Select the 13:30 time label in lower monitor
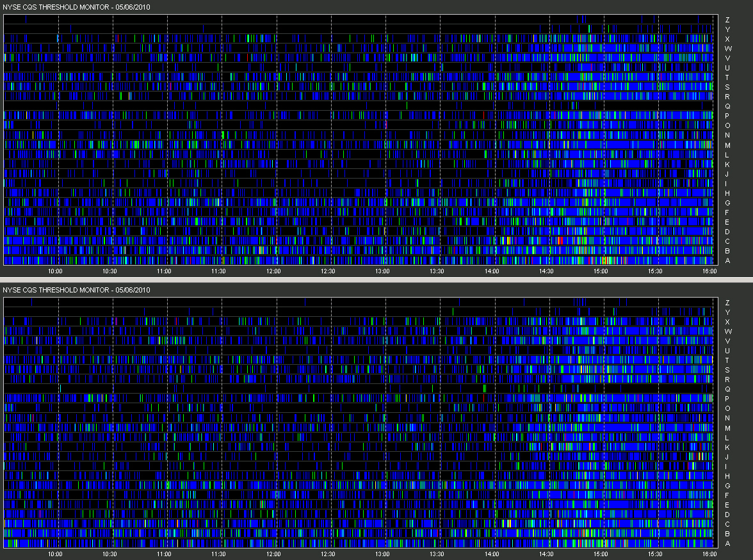Screen dimensions: 753x560 click(437, 554)
